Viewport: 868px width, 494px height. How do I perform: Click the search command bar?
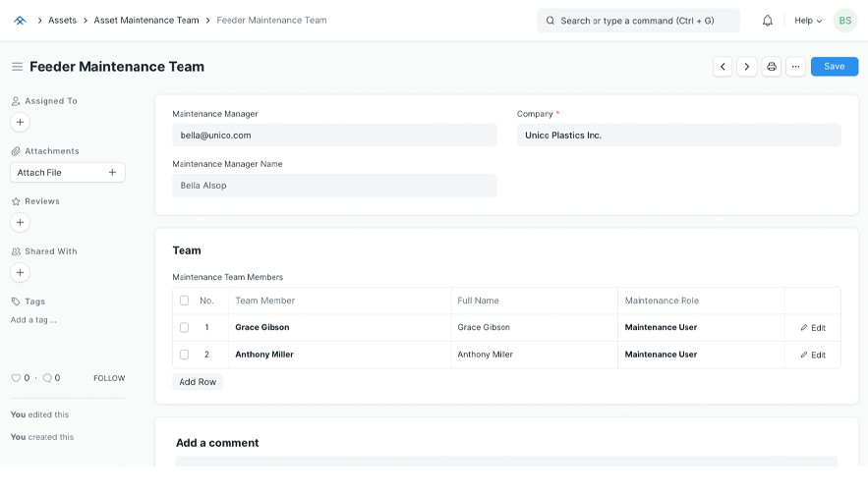pos(638,21)
